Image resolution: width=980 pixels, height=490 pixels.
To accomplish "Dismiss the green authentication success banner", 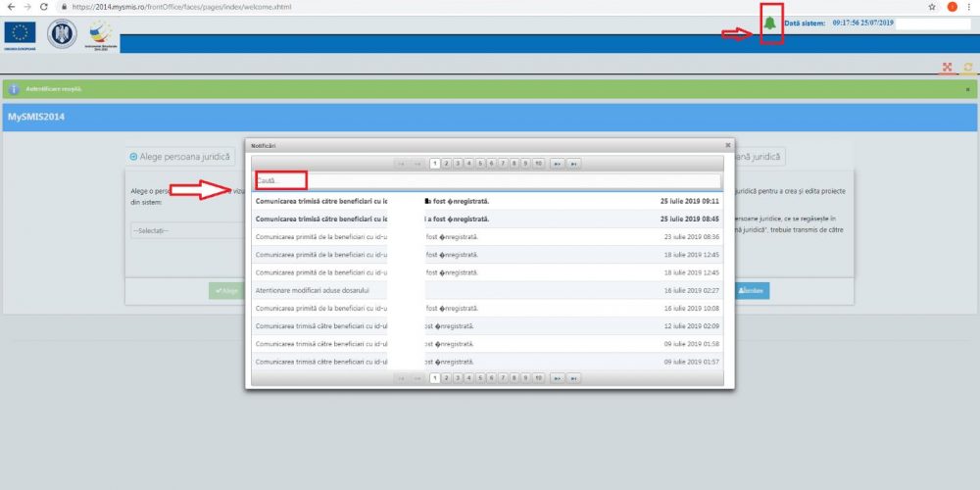I will (967, 89).
